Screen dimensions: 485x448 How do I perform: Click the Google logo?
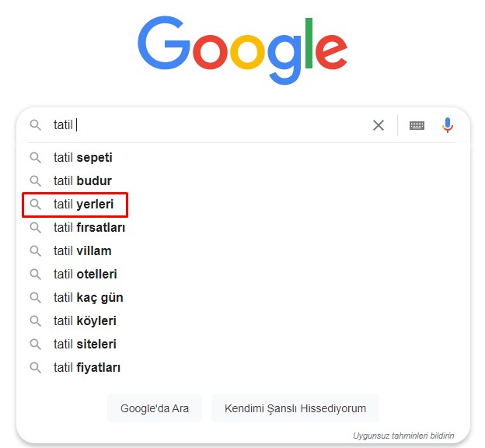(242, 50)
